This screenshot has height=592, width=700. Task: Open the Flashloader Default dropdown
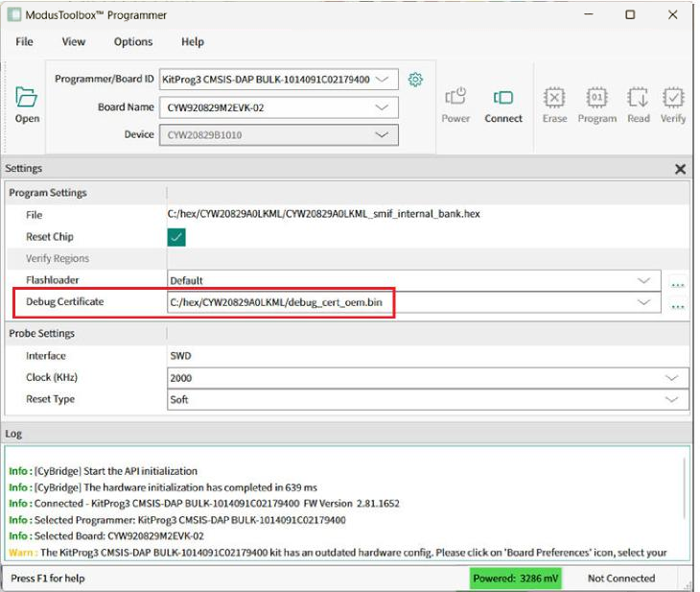[643, 280]
